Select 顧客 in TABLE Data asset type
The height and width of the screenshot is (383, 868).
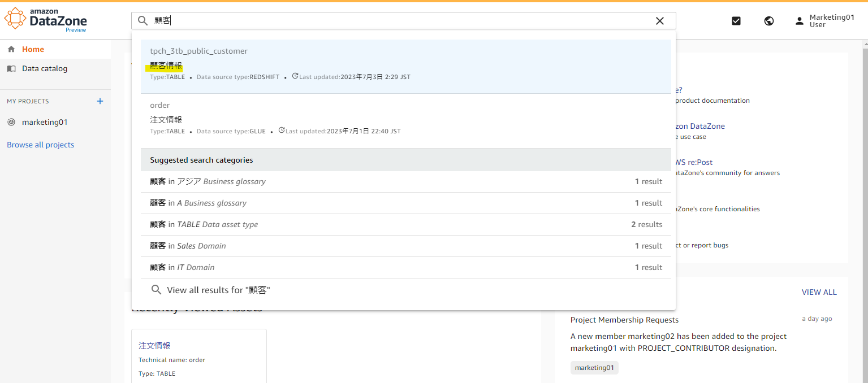click(406, 224)
